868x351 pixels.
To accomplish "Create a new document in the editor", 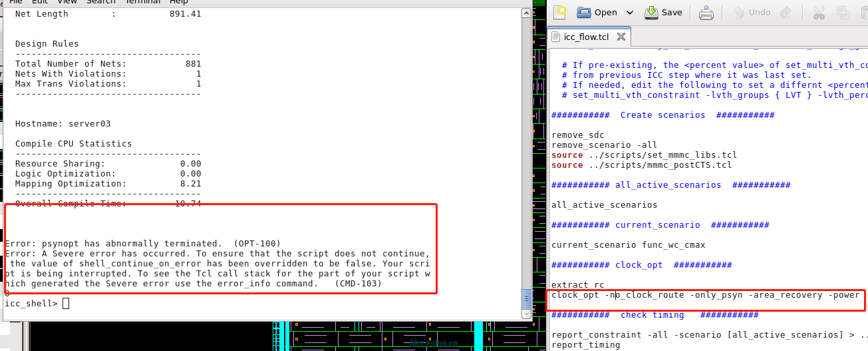I will point(561,12).
